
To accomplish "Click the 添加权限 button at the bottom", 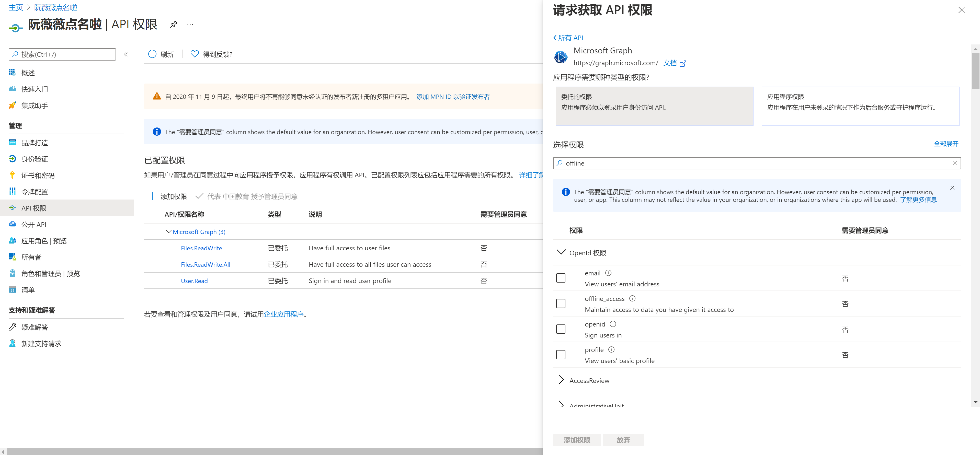I will click(x=577, y=440).
